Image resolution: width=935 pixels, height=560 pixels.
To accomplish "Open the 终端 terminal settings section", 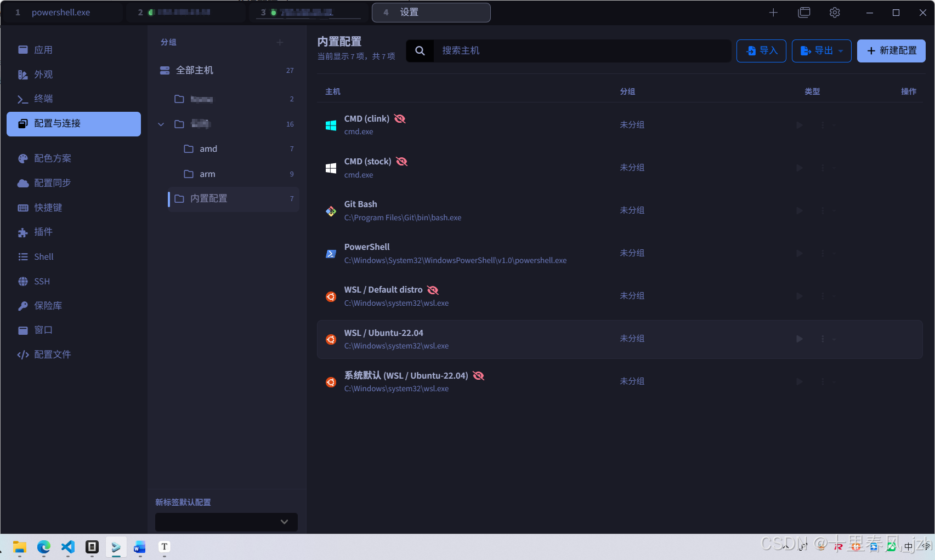I will (x=73, y=99).
